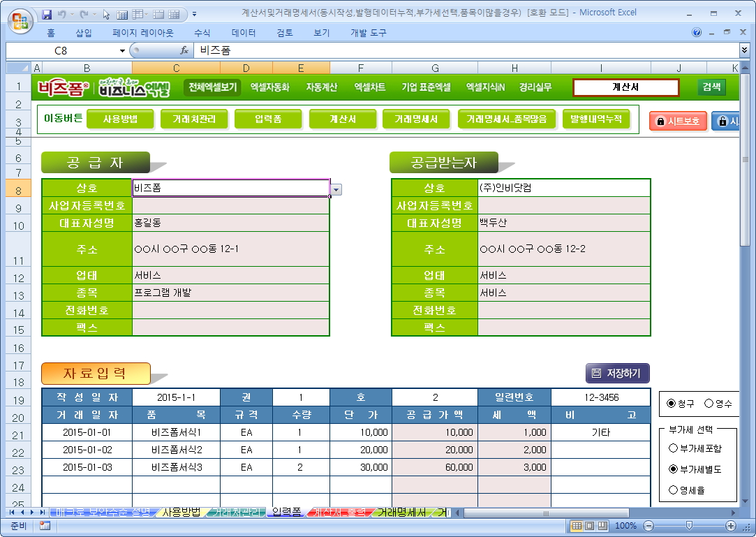Screen dimensions: 756x537
Task: Open the 데이터 ribbon tab
Action: 244,32
